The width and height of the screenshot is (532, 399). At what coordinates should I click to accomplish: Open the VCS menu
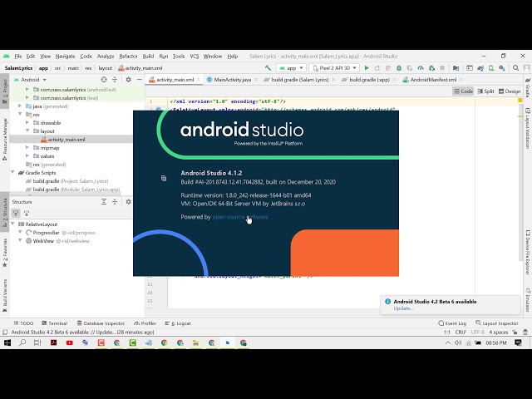pos(194,57)
